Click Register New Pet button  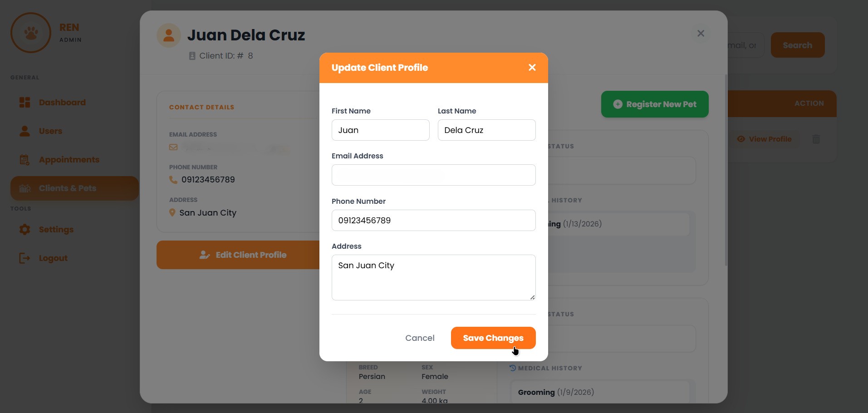[654, 104]
